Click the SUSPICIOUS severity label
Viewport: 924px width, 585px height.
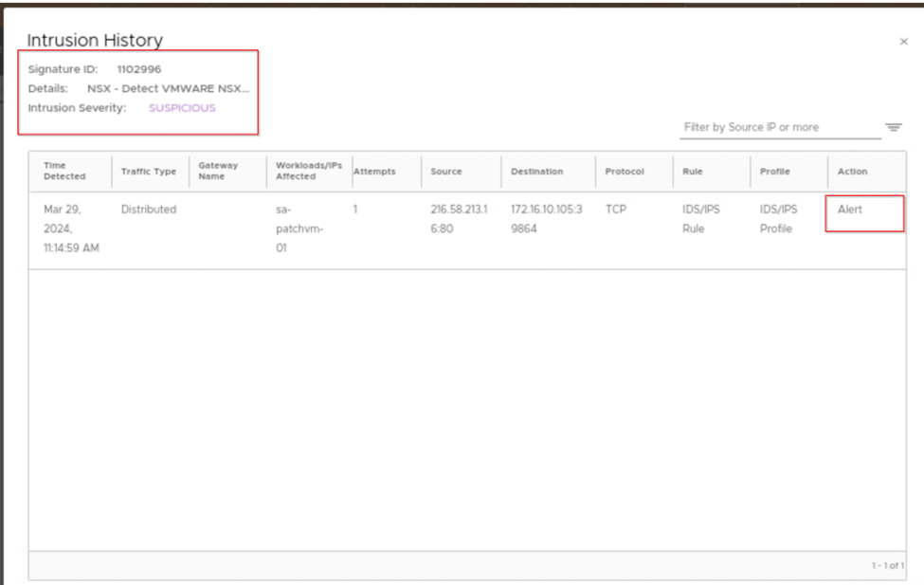coord(182,108)
